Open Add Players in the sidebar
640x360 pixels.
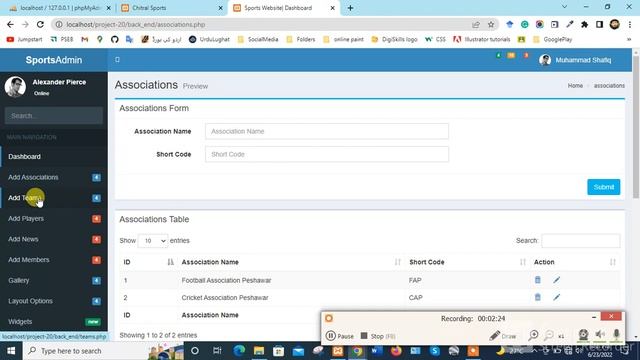54,218
